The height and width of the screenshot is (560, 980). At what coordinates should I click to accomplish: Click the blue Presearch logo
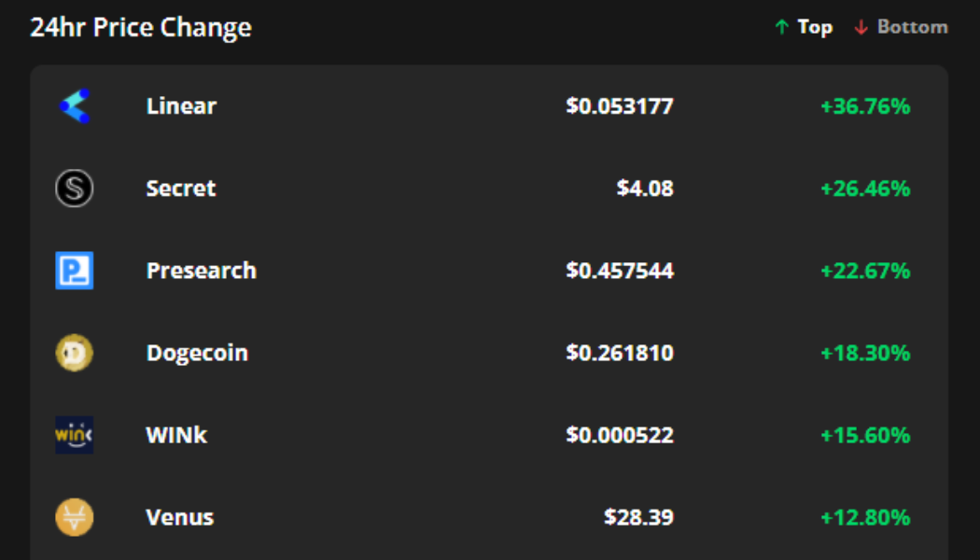click(75, 270)
